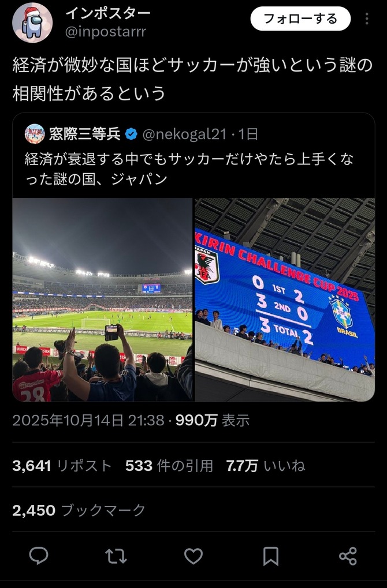
Task: Tap the 990万 表示 view count
Action: 213,421
